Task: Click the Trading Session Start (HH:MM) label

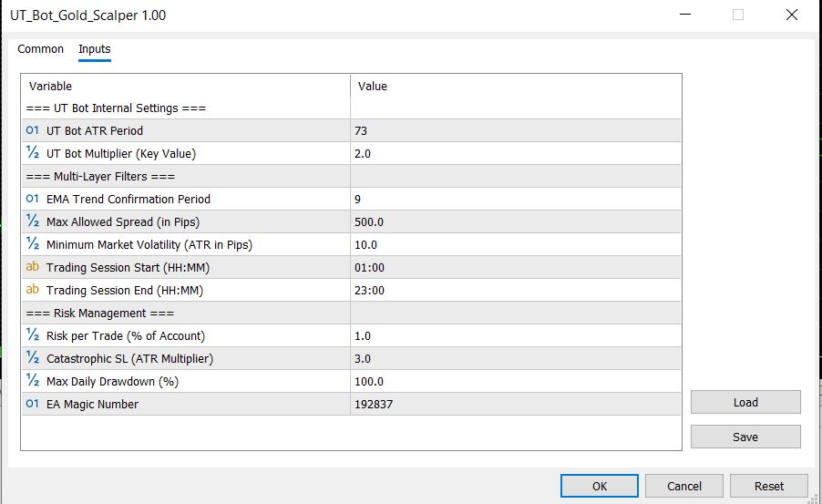Action: coord(128,267)
